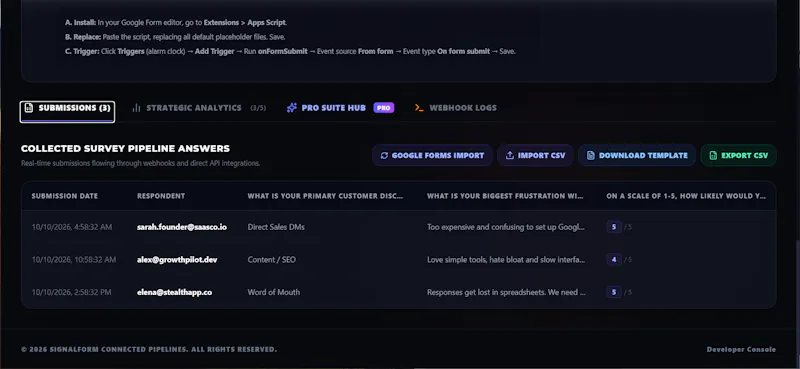Click the (3/5) analytics counter

pos(258,108)
